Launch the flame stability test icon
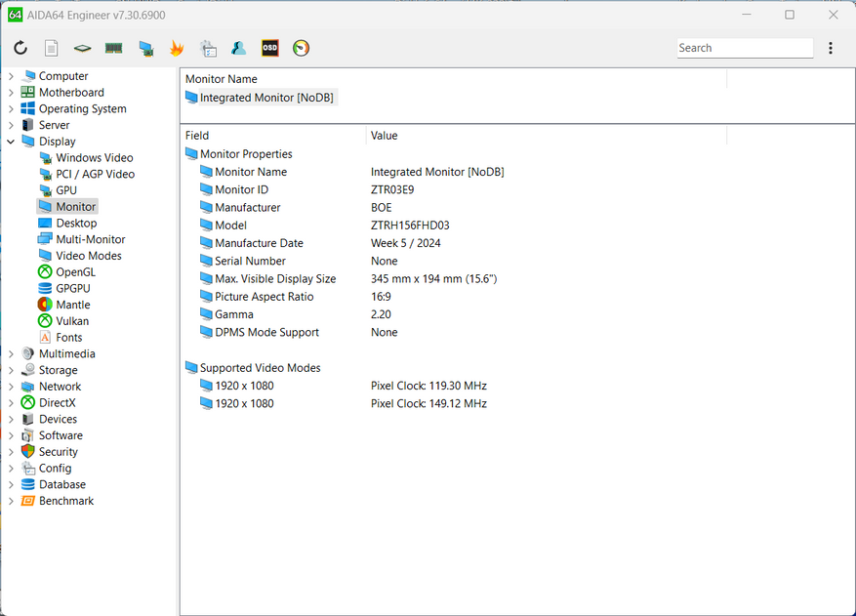The image size is (856, 616). coord(177,48)
